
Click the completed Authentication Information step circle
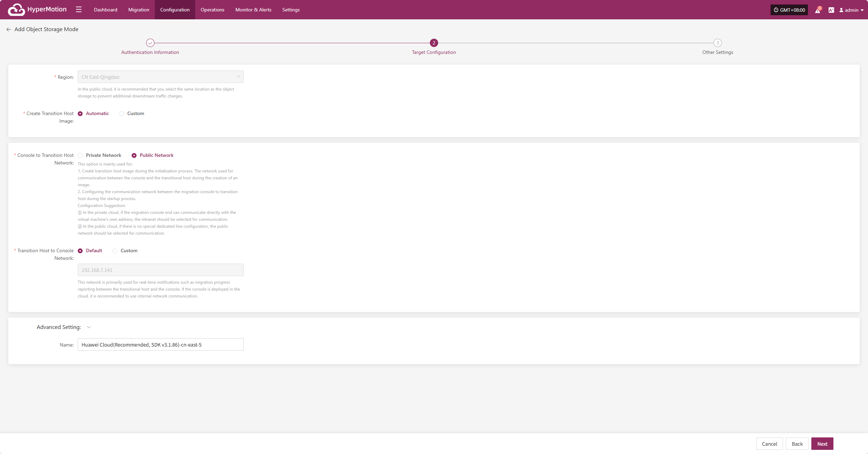tap(150, 43)
